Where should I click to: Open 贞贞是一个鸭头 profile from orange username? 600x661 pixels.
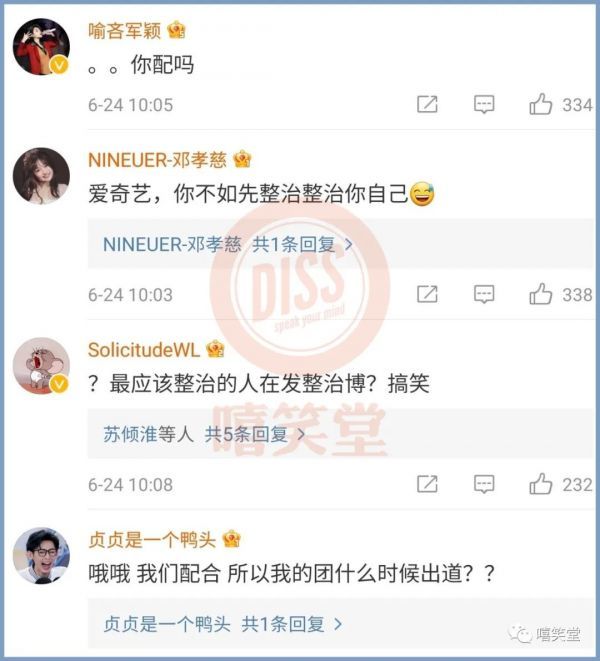click(x=152, y=540)
